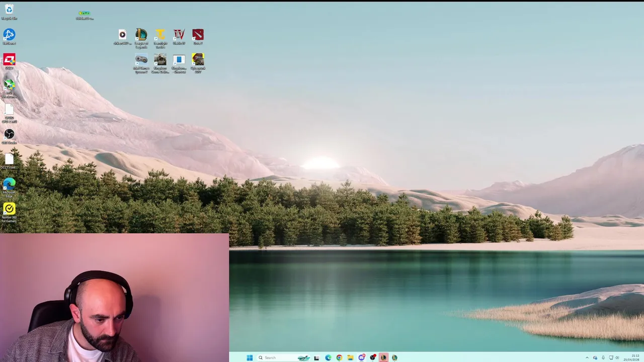This screenshot has width=644, height=362.
Task: Open the clock and date flyout
Action: [x=632, y=357]
